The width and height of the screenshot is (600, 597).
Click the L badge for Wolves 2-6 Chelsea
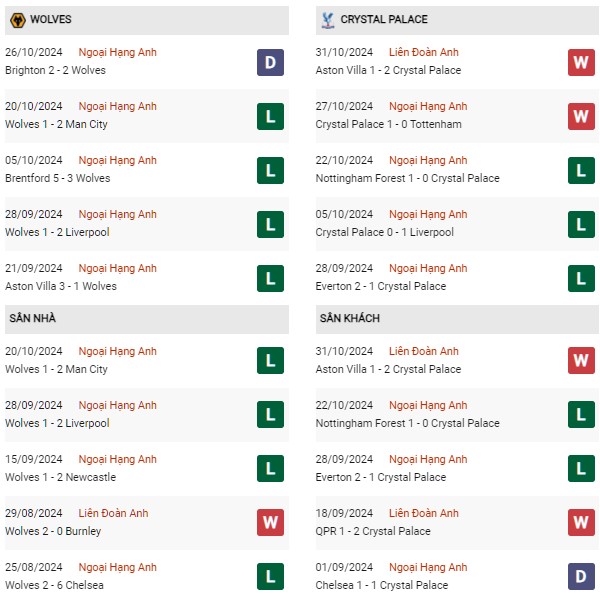pyautogui.click(x=270, y=576)
